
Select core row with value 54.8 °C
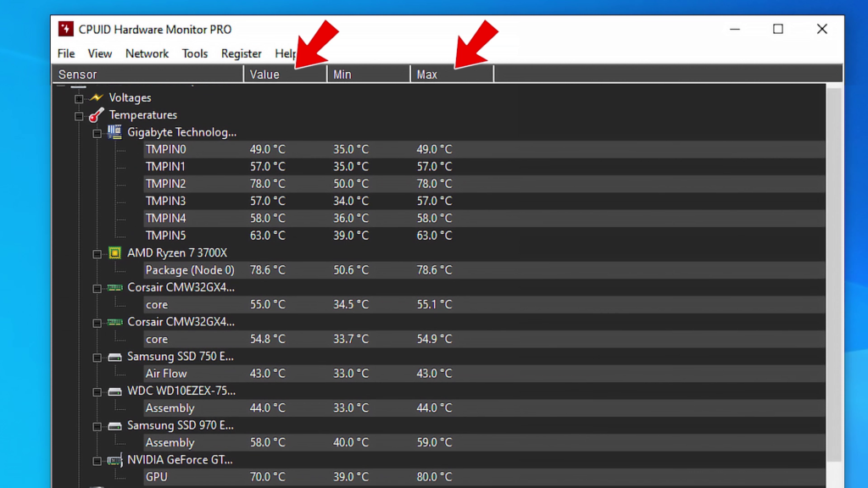[484, 339]
